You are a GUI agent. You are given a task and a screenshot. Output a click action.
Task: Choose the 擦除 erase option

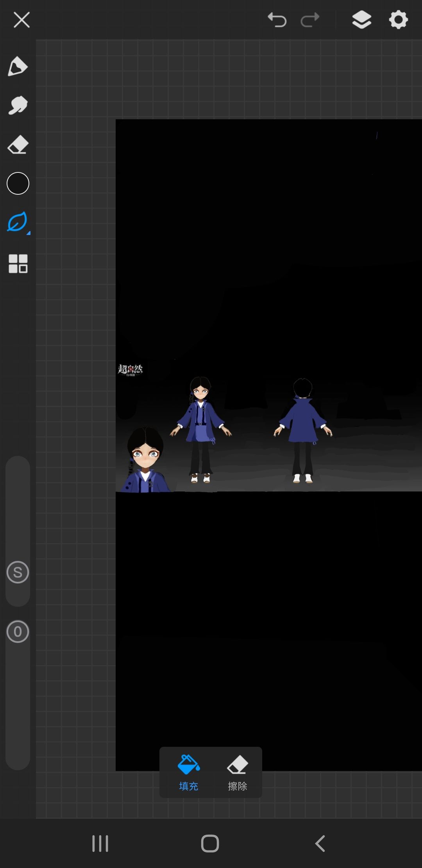(238, 773)
